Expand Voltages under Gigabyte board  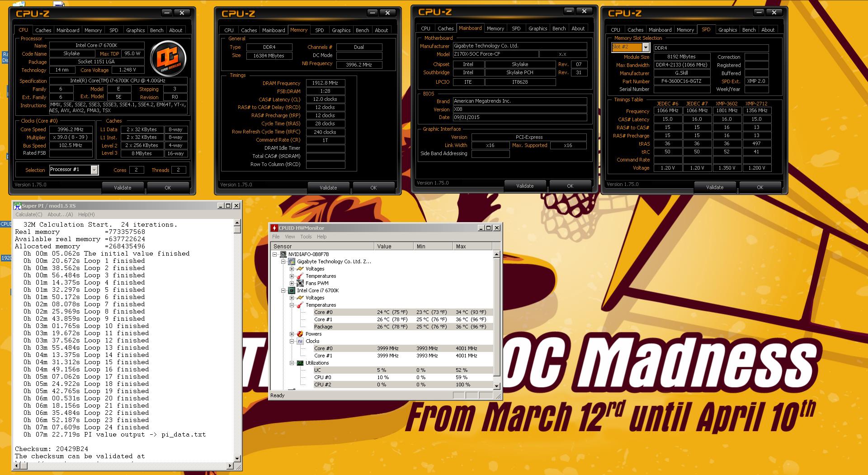pyautogui.click(x=292, y=269)
